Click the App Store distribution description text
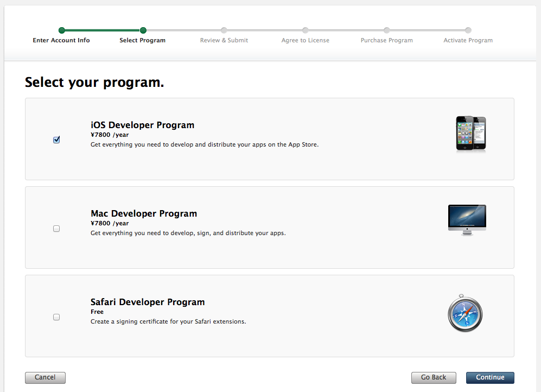Image resolution: width=541 pixels, height=392 pixels. coord(205,144)
